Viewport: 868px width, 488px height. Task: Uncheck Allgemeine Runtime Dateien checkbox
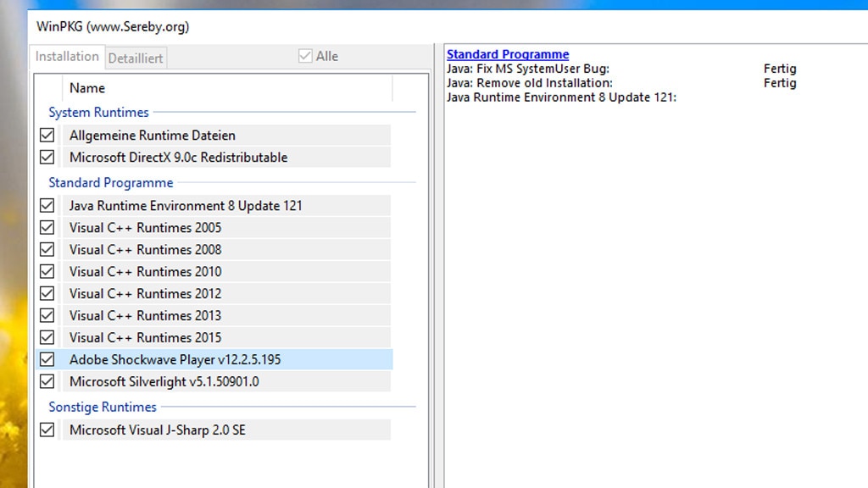tap(47, 135)
